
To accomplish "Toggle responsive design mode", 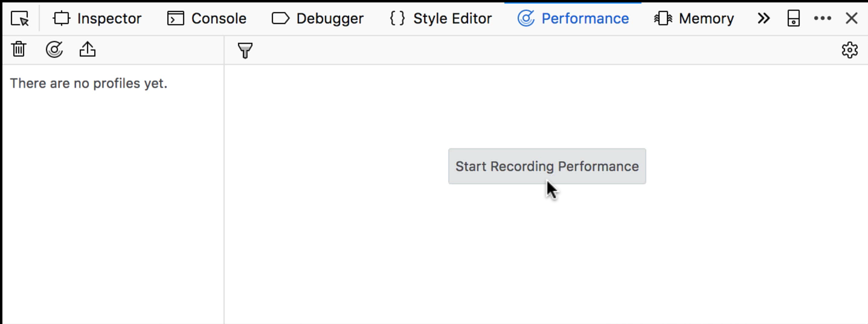I will [x=794, y=19].
